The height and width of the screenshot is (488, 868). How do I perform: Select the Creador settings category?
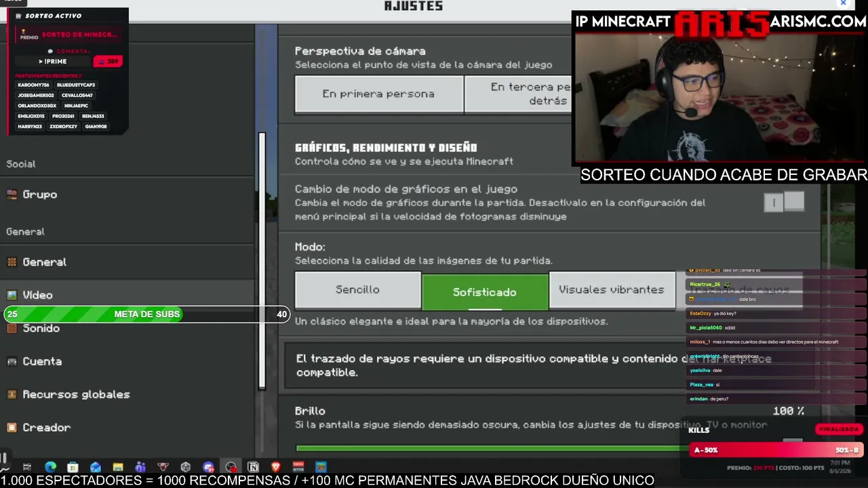tap(127, 428)
